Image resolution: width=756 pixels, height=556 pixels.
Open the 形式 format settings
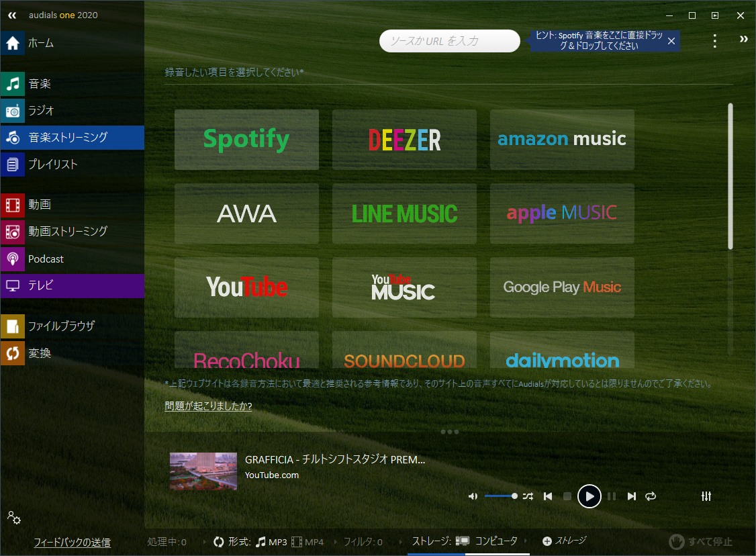[232, 542]
